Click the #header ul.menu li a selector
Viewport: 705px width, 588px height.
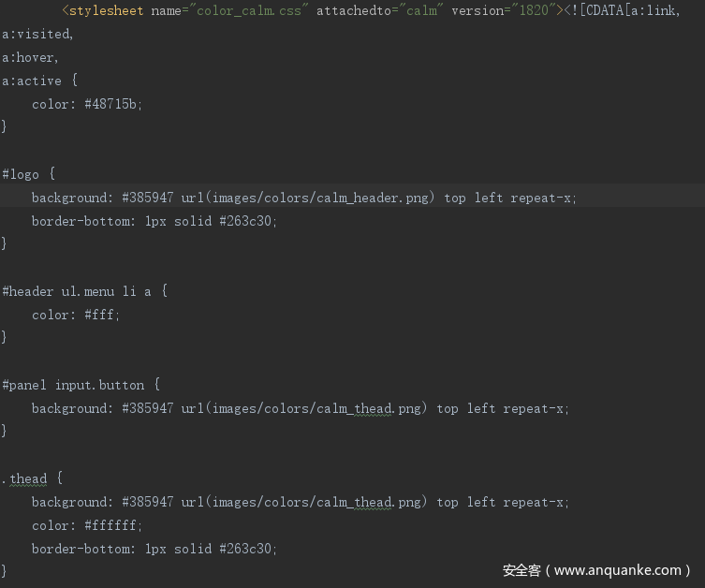pos(84,291)
